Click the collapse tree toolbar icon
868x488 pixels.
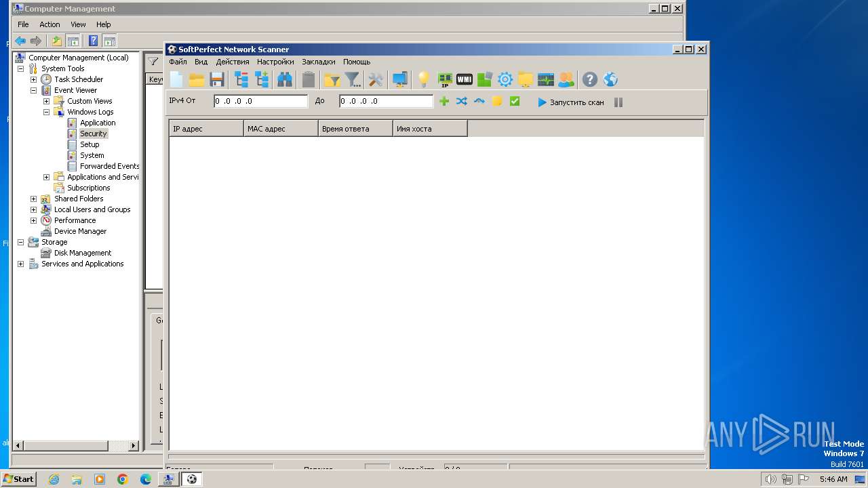coord(241,80)
